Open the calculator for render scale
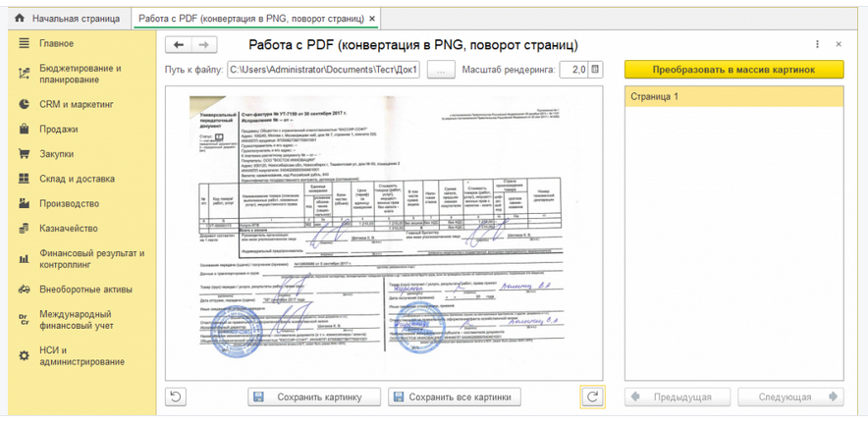This screenshot has height=423, width=868. pyautogui.click(x=595, y=70)
